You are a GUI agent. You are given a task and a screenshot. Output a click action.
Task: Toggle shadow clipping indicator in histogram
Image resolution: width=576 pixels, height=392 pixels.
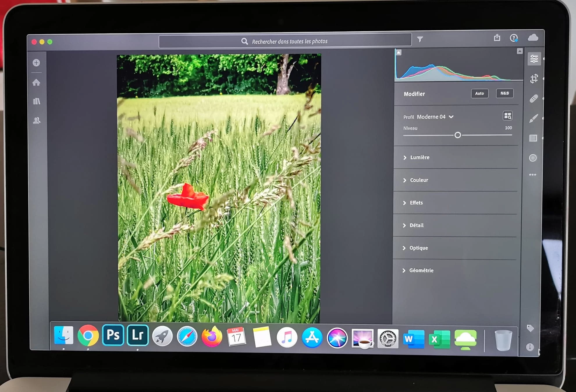pyautogui.click(x=399, y=52)
